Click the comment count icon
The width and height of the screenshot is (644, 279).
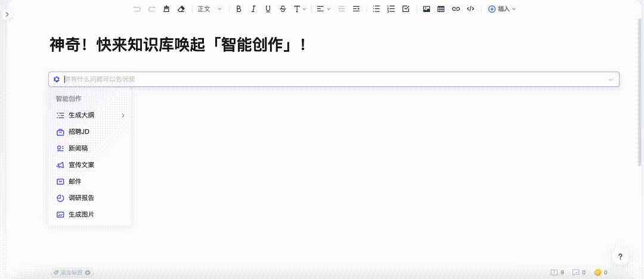coord(576,272)
